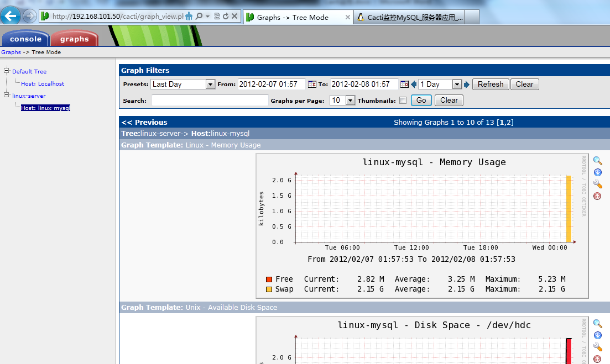Click the Free legend color swatch
Viewport: 610px width, 364px height.
(x=269, y=279)
